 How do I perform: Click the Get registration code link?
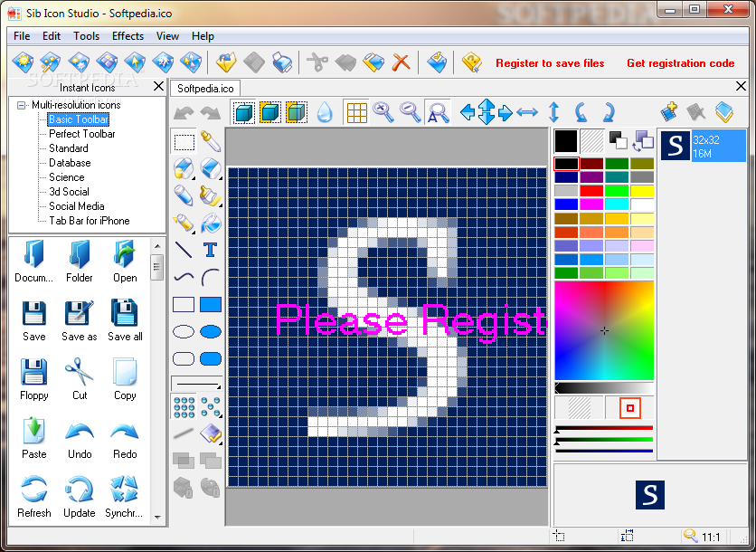[681, 63]
